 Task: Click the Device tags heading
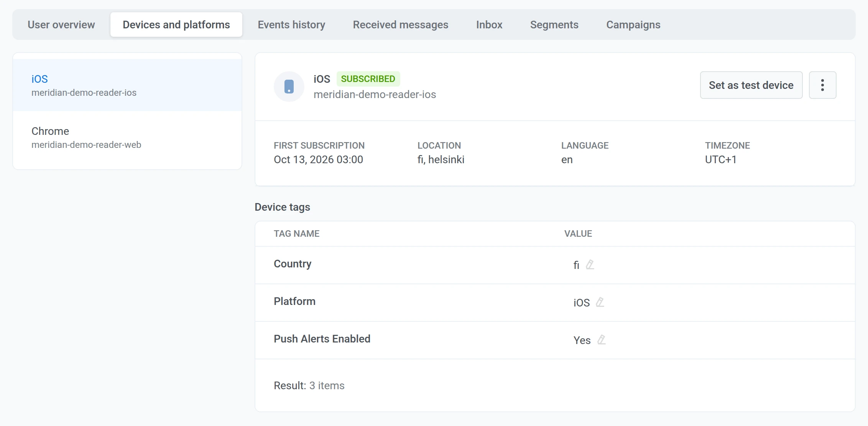coord(282,207)
